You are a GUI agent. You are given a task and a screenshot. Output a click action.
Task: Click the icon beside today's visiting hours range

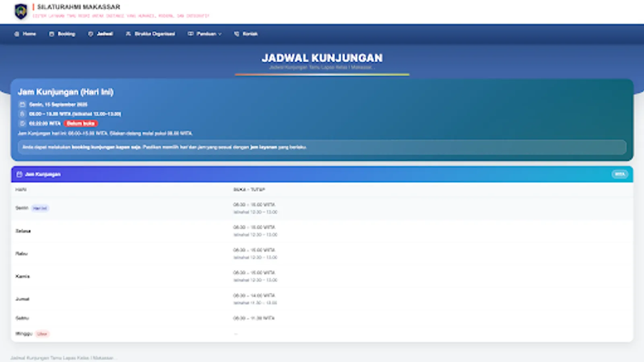(x=23, y=114)
